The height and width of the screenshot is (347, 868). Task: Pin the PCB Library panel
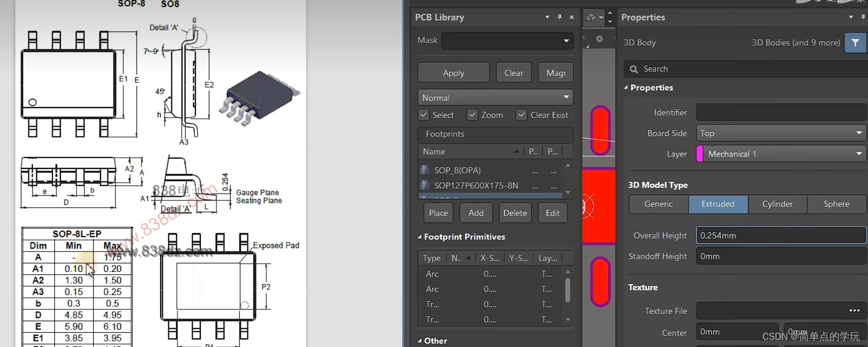[x=559, y=17]
